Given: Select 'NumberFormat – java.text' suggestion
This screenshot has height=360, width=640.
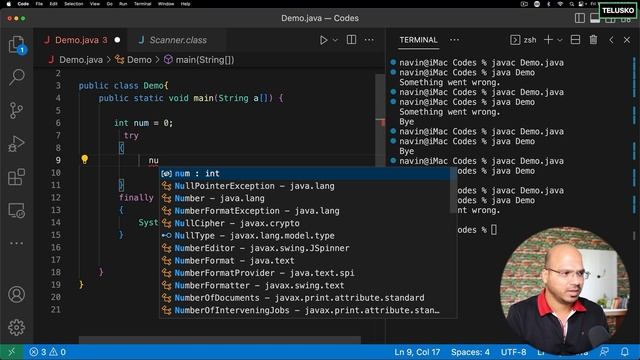Looking at the screenshot, I should (x=308, y=260).
